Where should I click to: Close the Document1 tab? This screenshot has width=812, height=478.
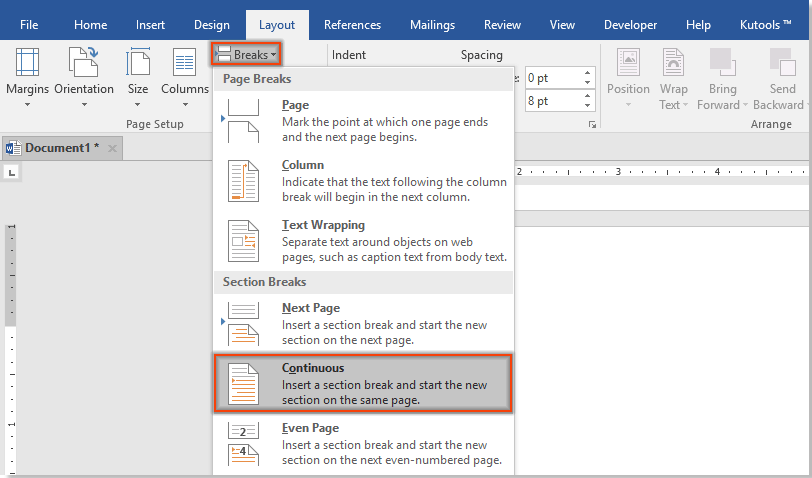pos(112,148)
